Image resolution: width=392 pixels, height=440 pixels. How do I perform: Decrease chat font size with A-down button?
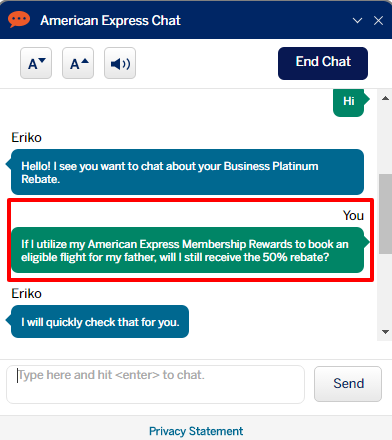click(36, 63)
